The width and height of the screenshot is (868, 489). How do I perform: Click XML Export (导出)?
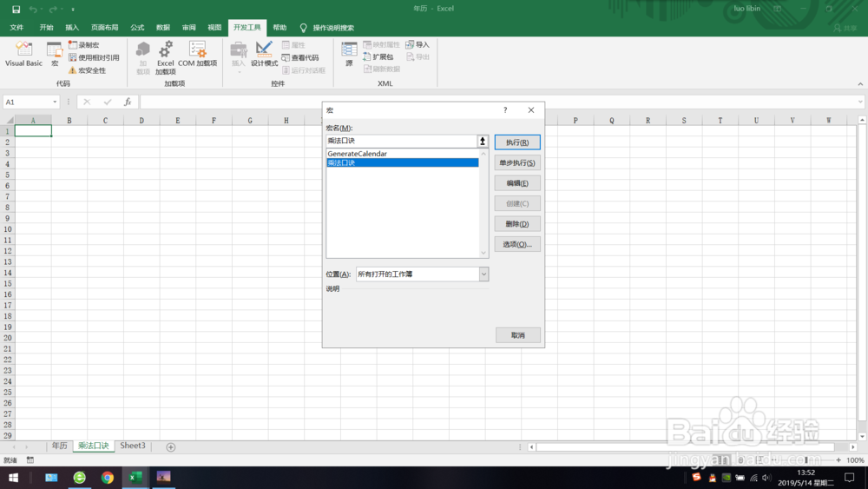tap(418, 57)
